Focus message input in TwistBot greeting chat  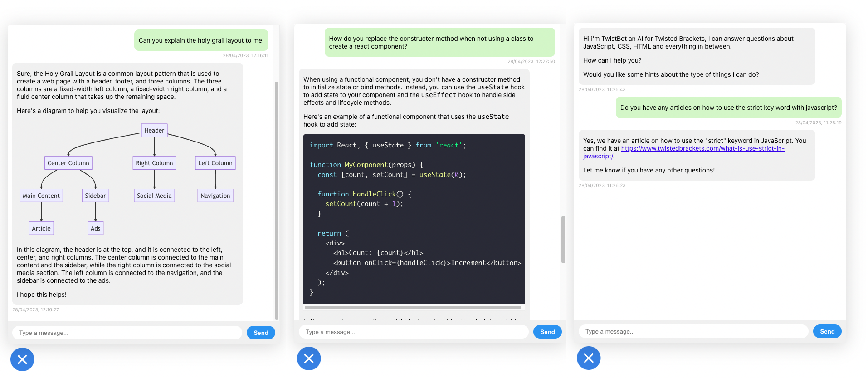point(693,331)
